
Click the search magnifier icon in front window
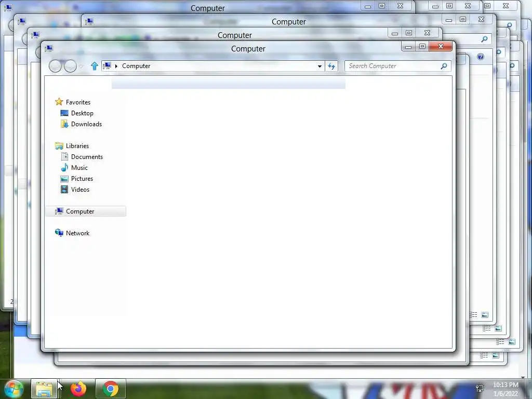(444, 66)
